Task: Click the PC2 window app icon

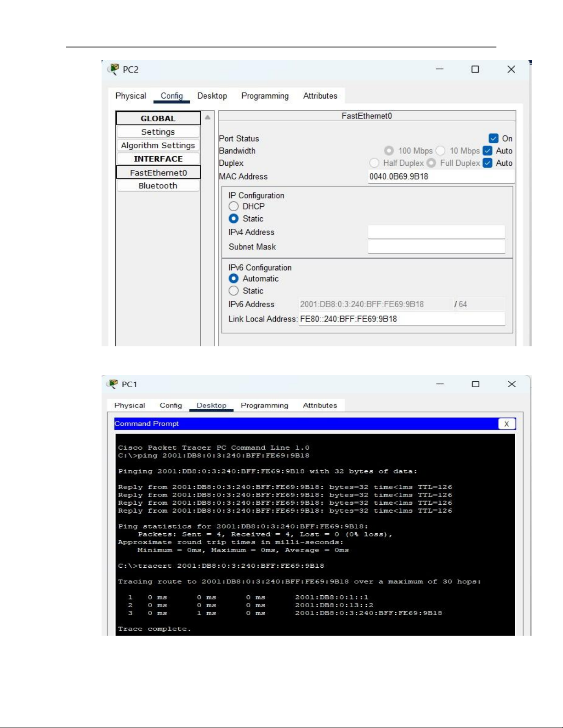Action: [113, 69]
